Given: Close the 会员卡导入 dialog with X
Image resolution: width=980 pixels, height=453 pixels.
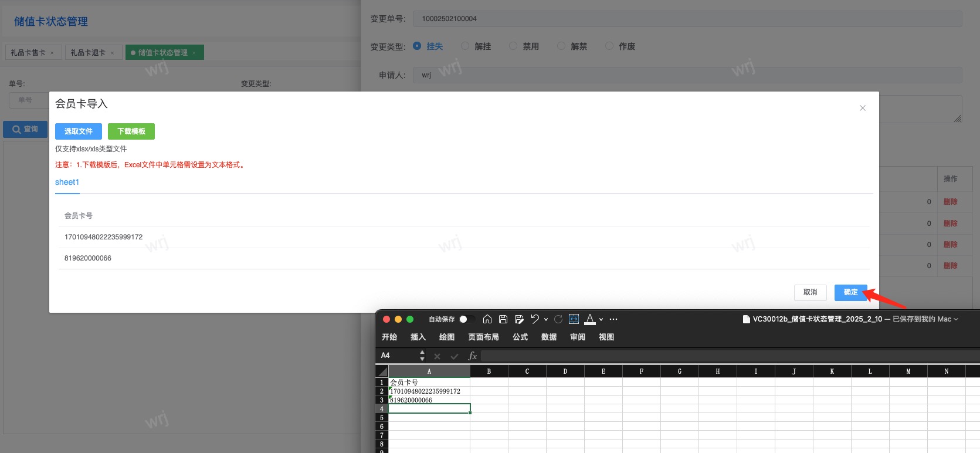Looking at the screenshot, I should coord(862,108).
